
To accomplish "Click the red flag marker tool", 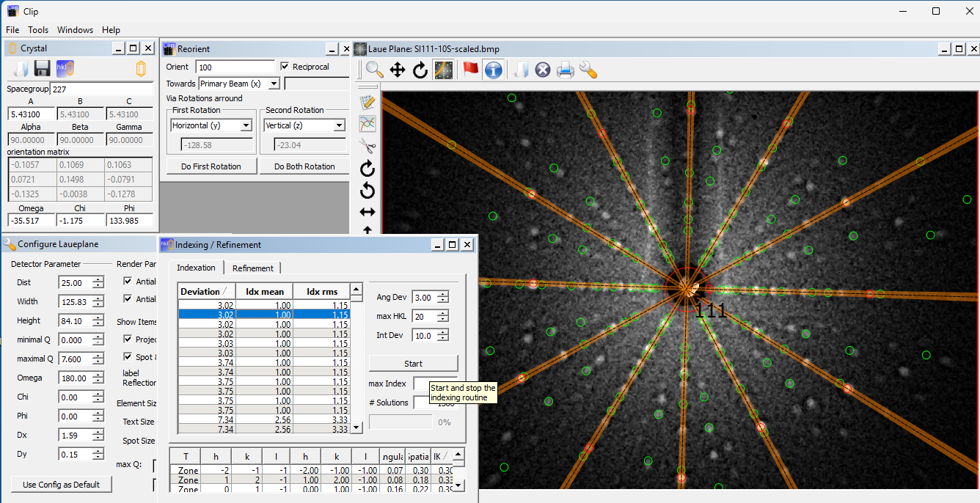I will pyautogui.click(x=471, y=70).
